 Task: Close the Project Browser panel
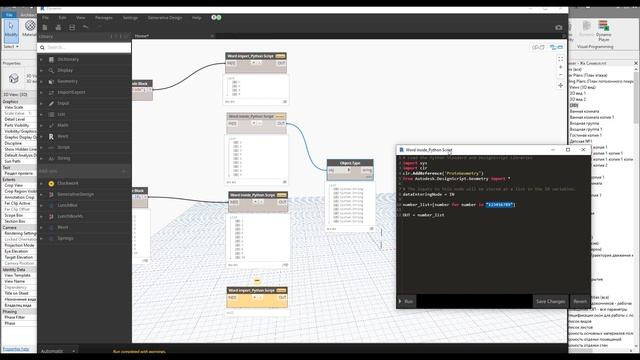636,63
